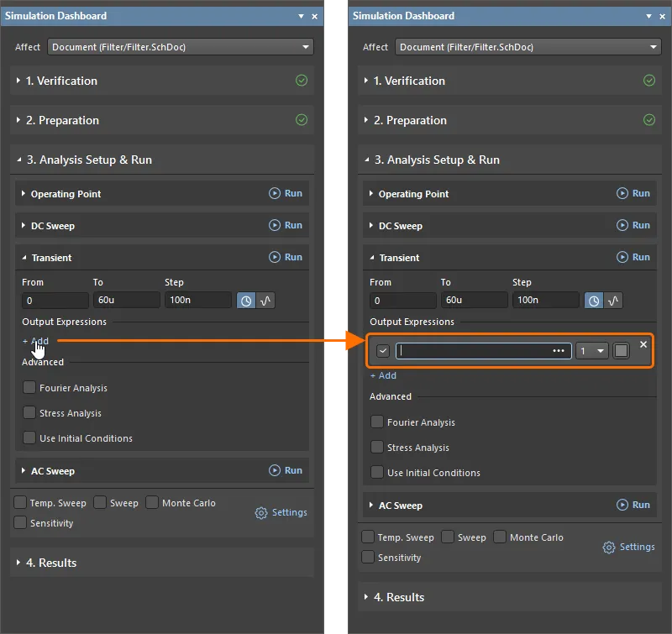Open the plot number dropdown showing 1
The height and width of the screenshot is (634, 672).
[591, 351]
